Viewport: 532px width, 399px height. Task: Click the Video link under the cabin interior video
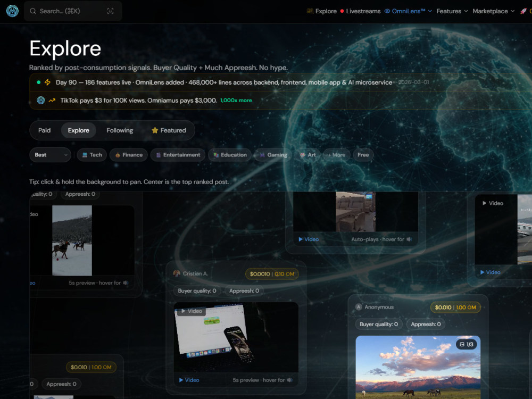point(309,239)
